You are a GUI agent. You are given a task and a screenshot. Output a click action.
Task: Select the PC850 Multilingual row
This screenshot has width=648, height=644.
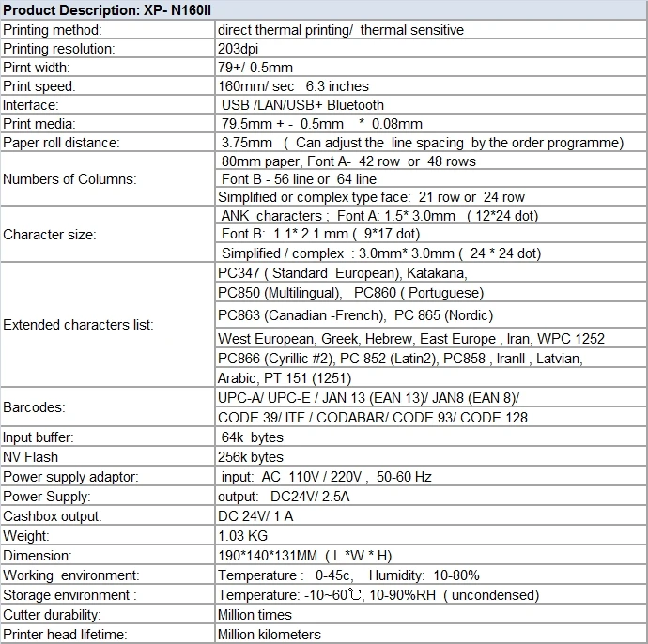pos(431,293)
